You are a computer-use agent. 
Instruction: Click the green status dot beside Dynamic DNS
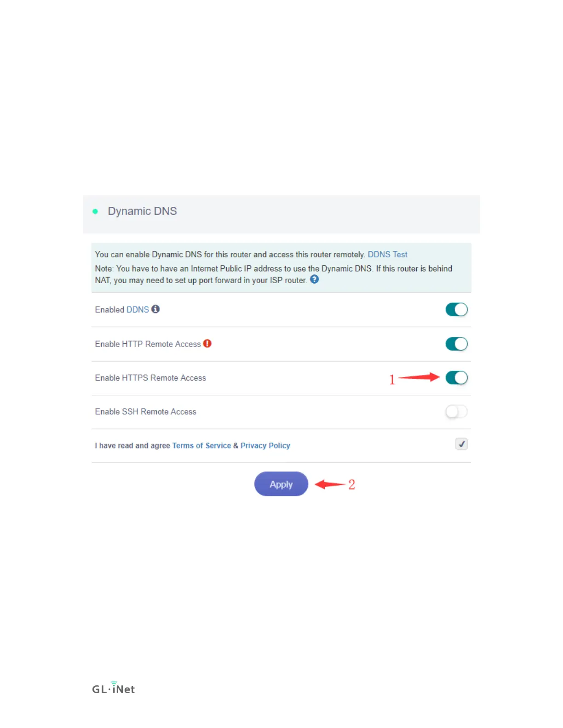[95, 211]
